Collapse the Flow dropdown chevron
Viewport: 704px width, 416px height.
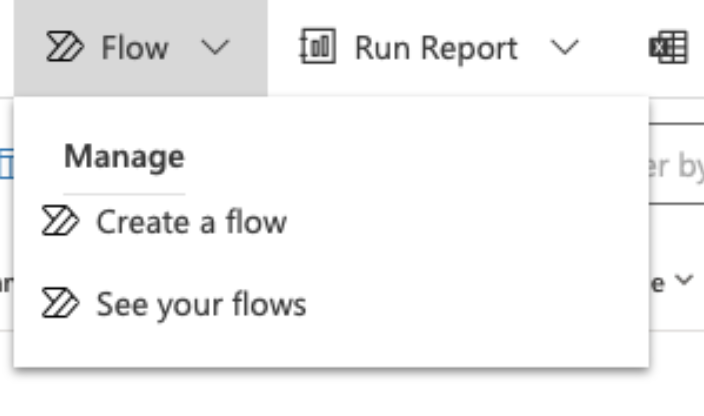[x=214, y=48]
